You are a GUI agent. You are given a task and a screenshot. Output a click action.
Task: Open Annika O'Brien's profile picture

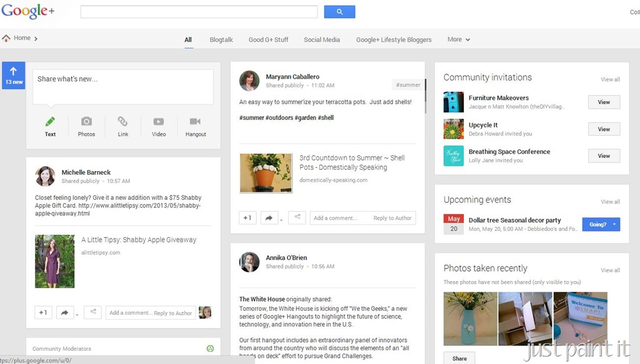[x=249, y=262]
